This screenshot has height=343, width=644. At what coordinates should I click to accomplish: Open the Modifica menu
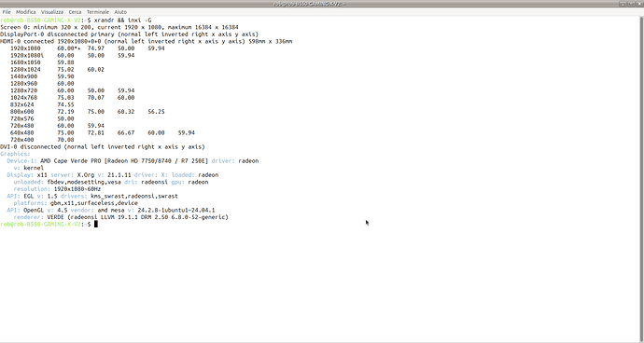pyautogui.click(x=25, y=12)
